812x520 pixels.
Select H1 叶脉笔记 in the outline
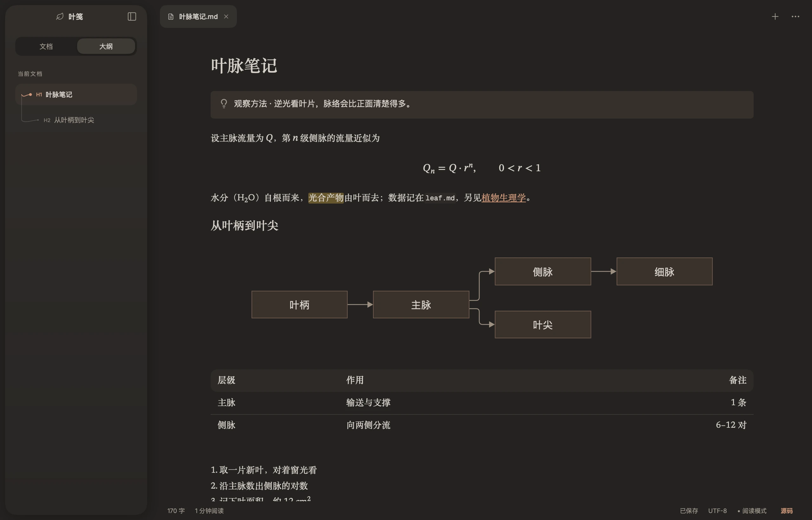[76, 94]
